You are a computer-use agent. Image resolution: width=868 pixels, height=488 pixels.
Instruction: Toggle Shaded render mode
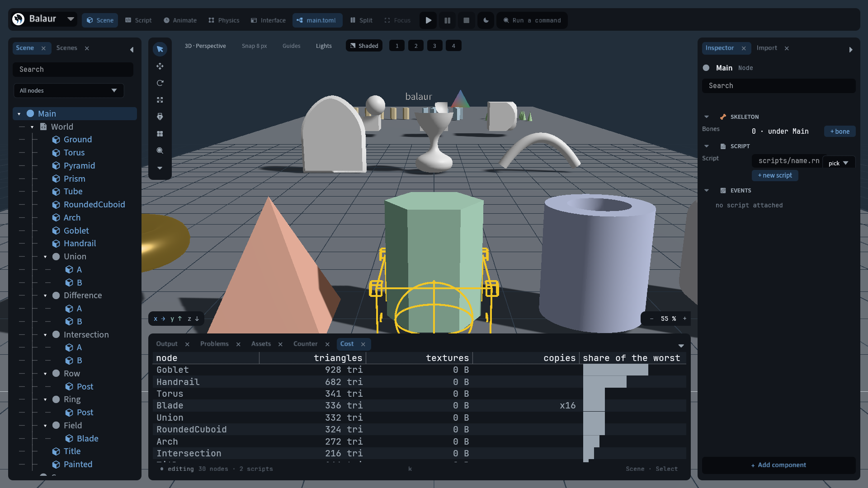click(364, 46)
